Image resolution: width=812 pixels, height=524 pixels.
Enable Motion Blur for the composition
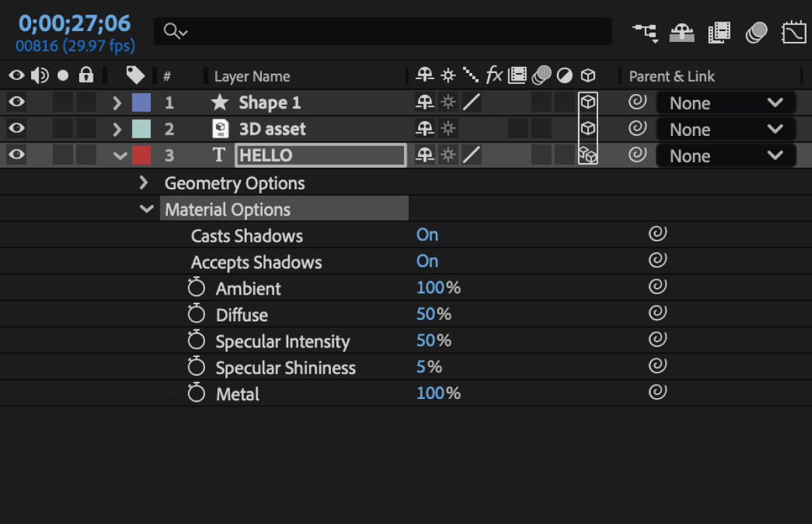tap(757, 31)
